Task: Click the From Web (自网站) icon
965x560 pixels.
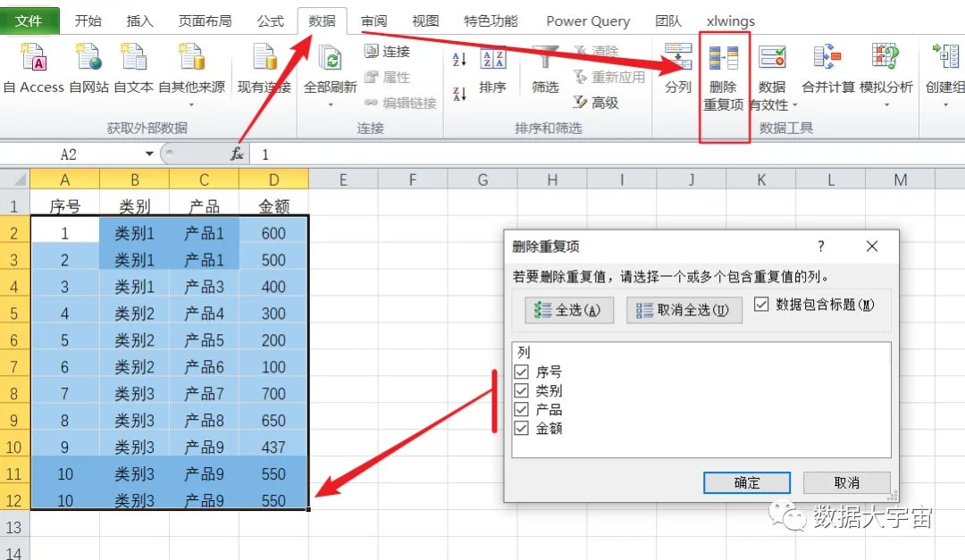Action: click(x=88, y=56)
